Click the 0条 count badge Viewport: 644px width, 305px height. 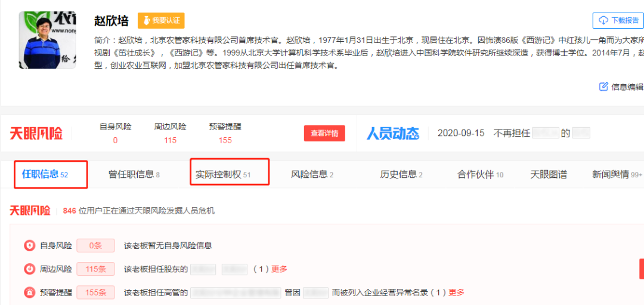click(x=95, y=246)
